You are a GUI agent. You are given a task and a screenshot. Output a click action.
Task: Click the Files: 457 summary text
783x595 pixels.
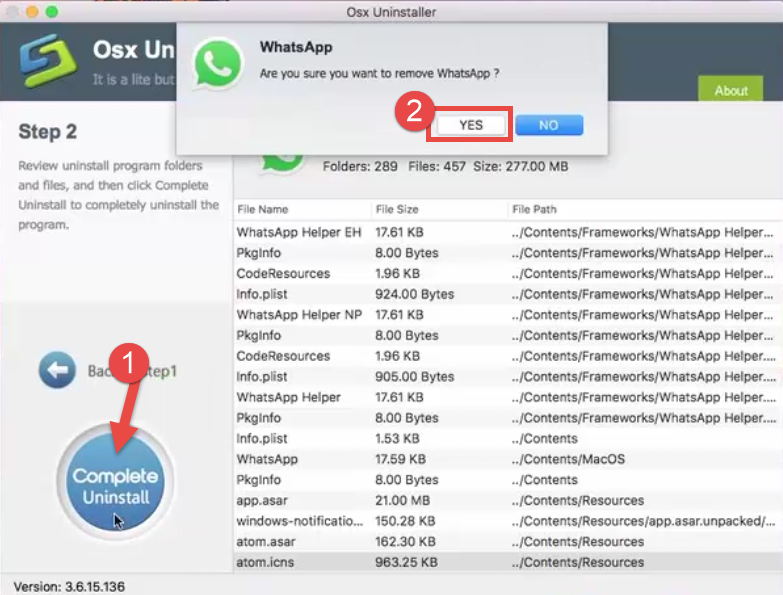tap(437, 166)
